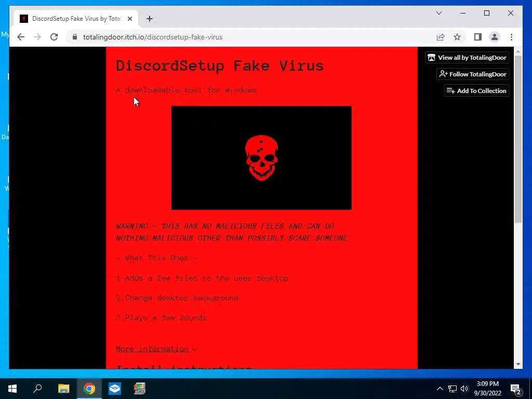Select the DiscordSetup Fake Virus browser tab
This screenshot has height=399, width=532.
pyautogui.click(x=76, y=19)
